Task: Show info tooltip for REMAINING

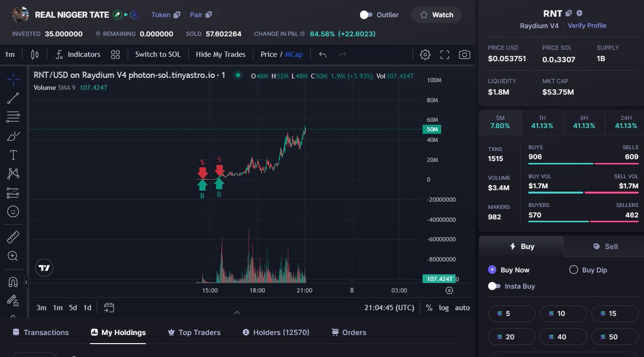Action: (x=98, y=34)
